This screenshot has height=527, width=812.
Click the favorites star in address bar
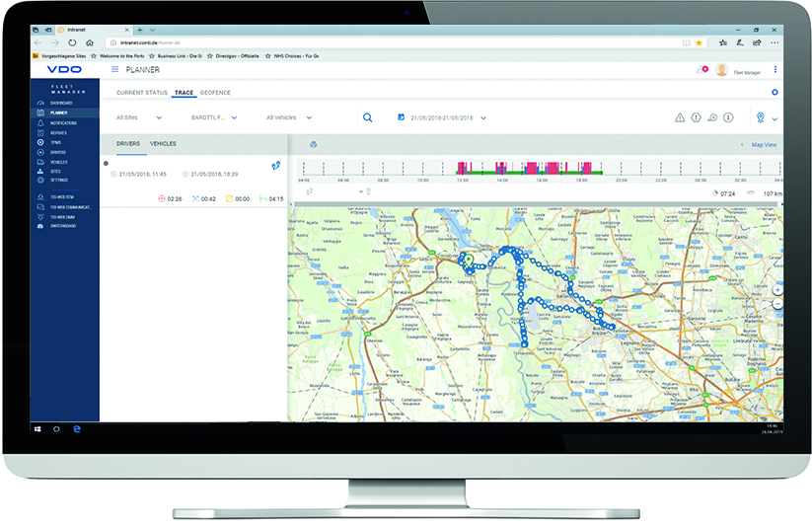coord(699,43)
